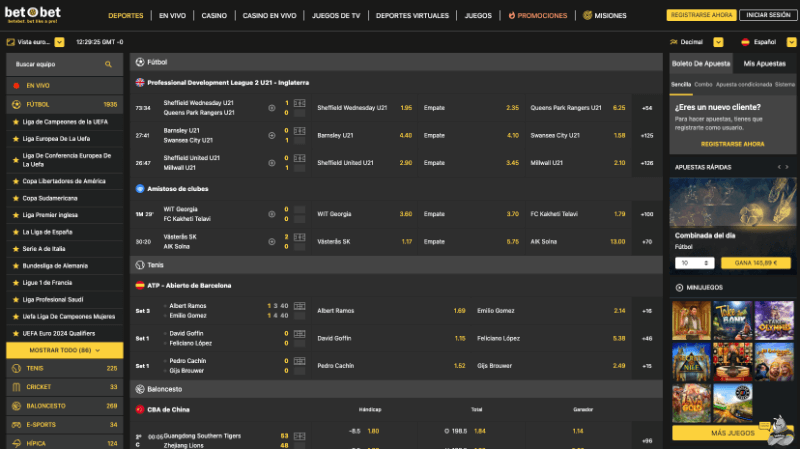Select Millwall U21 odds 2.10
The height and width of the screenshot is (449, 800).
(578, 163)
